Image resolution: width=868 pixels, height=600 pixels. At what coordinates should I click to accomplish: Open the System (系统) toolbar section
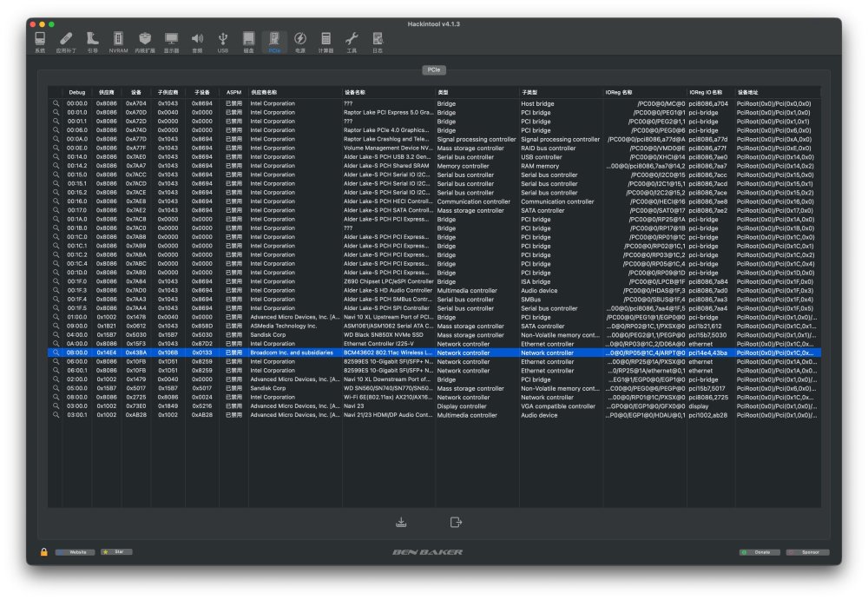pyautogui.click(x=40, y=42)
